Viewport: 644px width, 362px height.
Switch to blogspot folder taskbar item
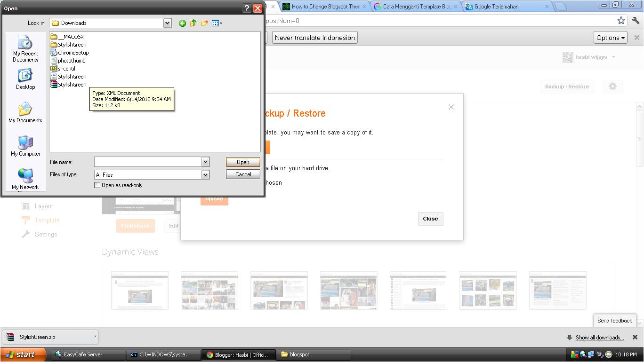click(314, 354)
